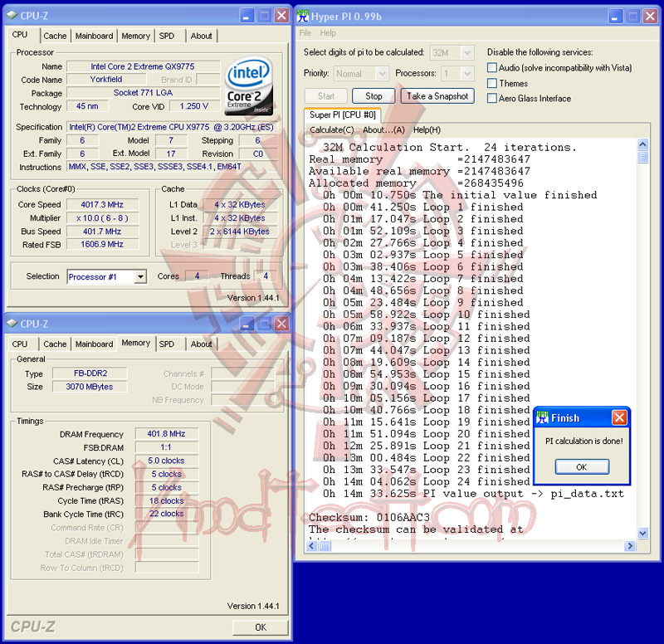Screen dimensions: 664x644
Task: Open the Mainboard tab in top CPU-Z window
Action: (94, 36)
